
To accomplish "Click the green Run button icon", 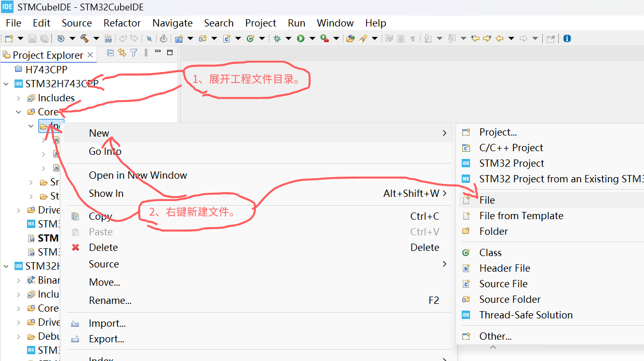I will pos(301,38).
